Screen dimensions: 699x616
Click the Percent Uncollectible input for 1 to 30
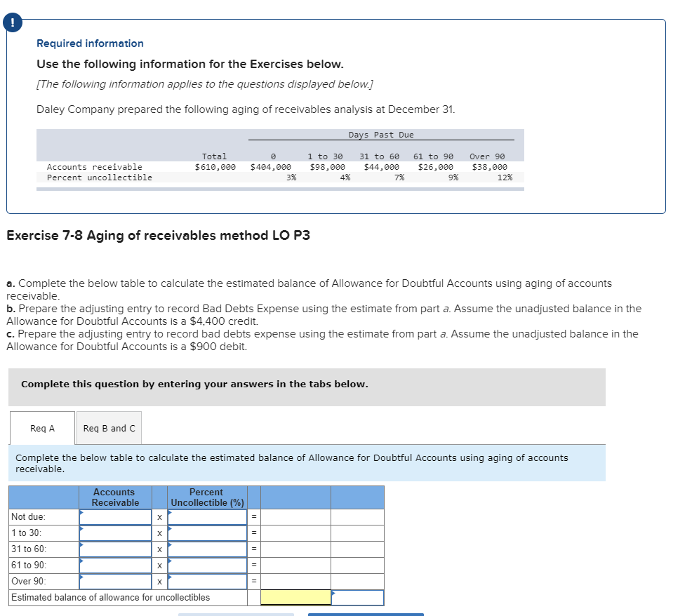(206, 533)
